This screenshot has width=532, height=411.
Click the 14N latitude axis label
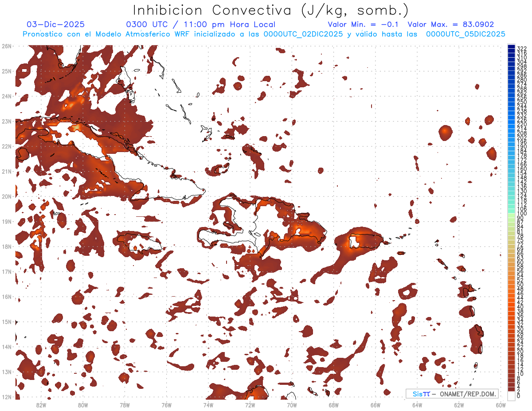click(7, 347)
